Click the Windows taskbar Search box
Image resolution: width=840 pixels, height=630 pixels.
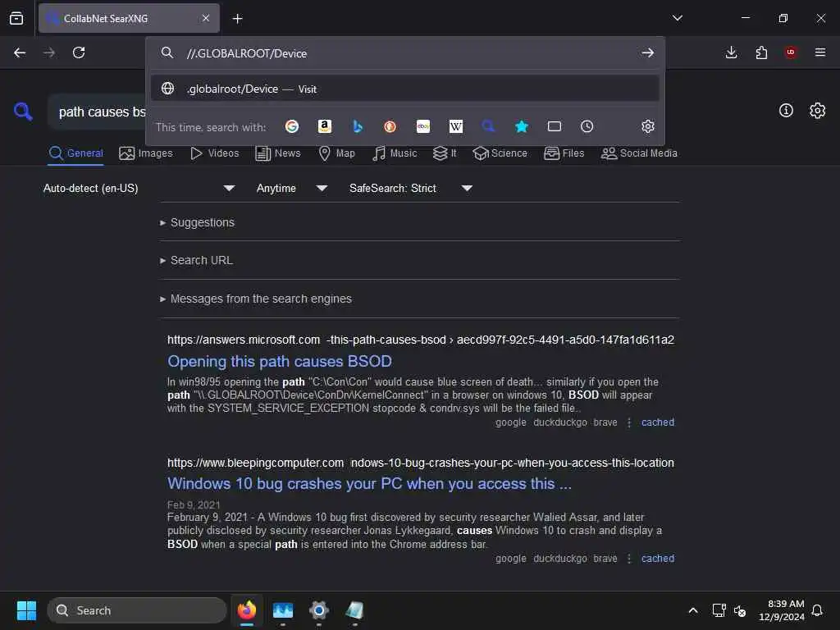click(137, 610)
